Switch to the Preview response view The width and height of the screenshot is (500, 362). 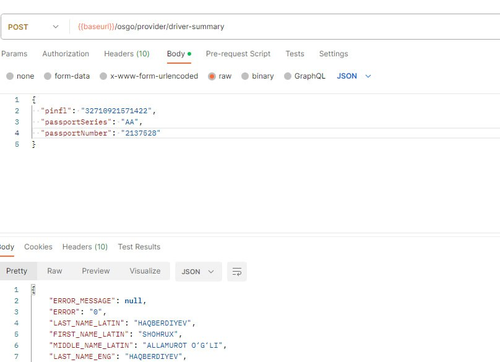(x=96, y=271)
